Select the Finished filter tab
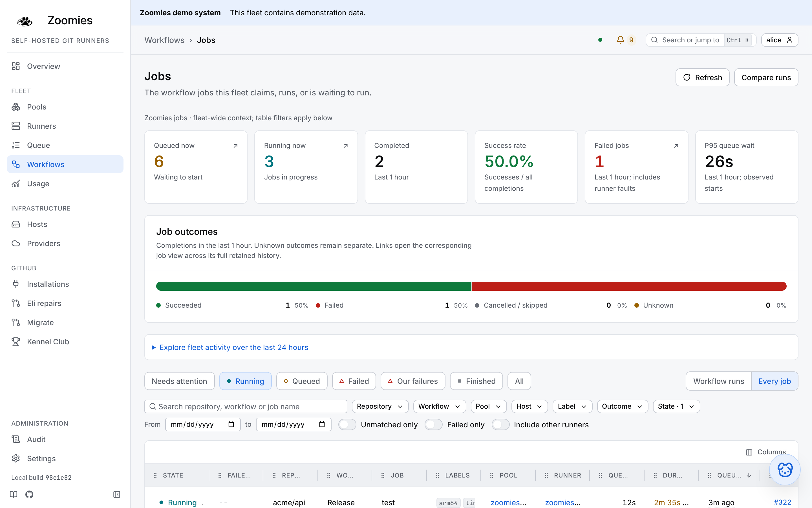This screenshot has width=812, height=508. pos(476,381)
